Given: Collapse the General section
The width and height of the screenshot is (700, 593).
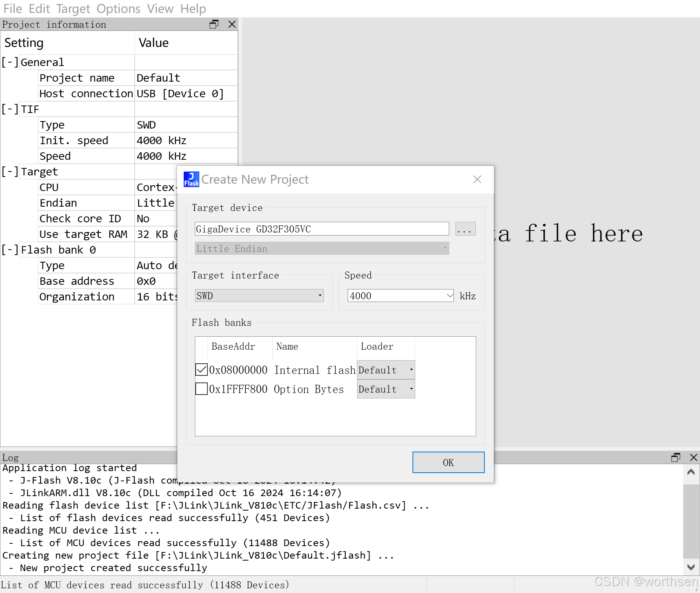Looking at the screenshot, I should [10, 62].
